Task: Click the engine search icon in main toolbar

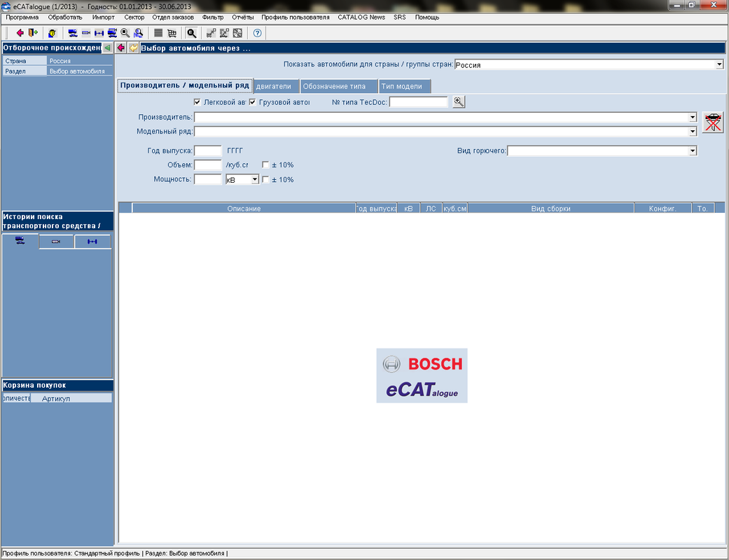Action: pyautogui.click(x=86, y=33)
